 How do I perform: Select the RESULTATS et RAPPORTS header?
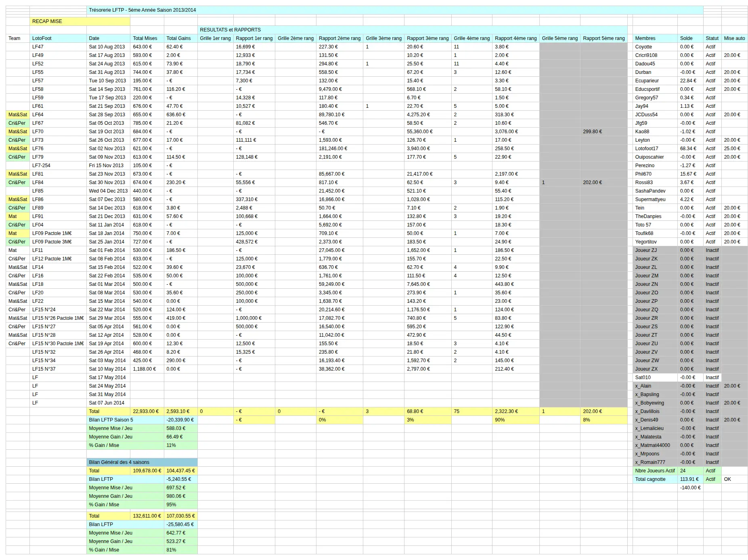click(412, 30)
